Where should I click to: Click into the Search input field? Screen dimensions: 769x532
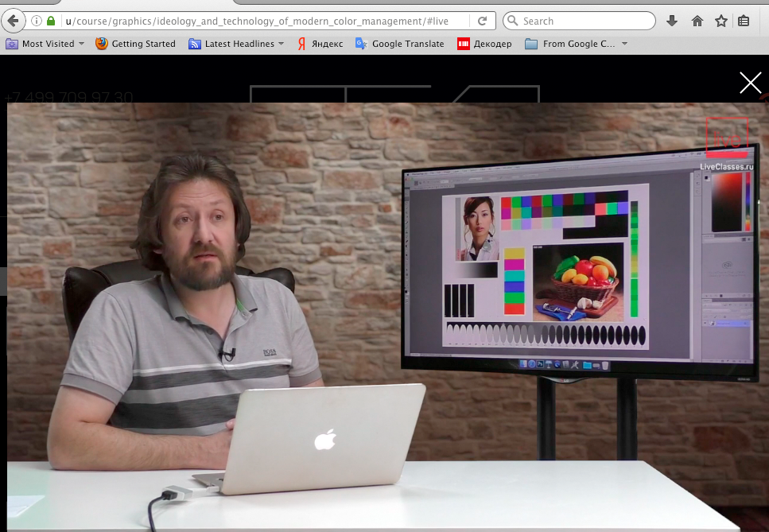pos(579,21)
